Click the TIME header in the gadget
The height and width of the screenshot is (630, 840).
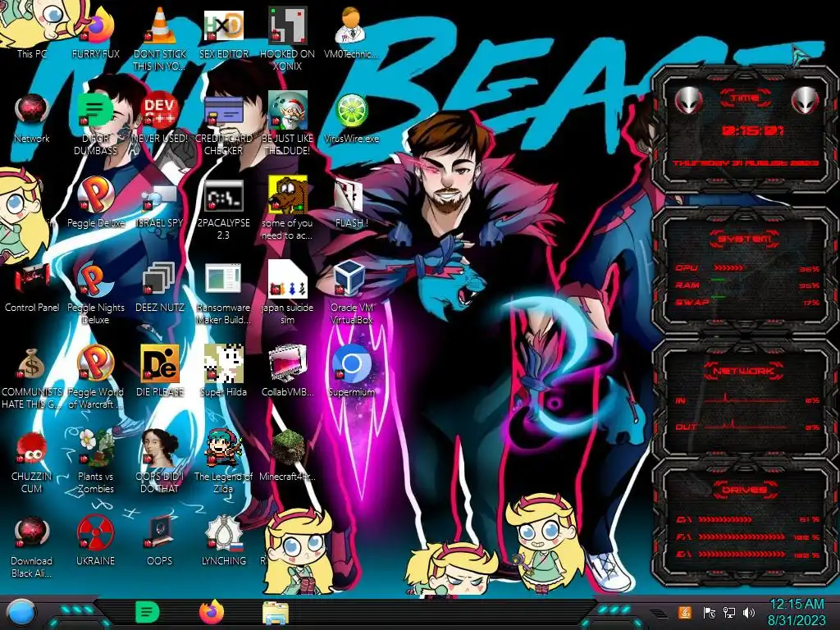745,98
